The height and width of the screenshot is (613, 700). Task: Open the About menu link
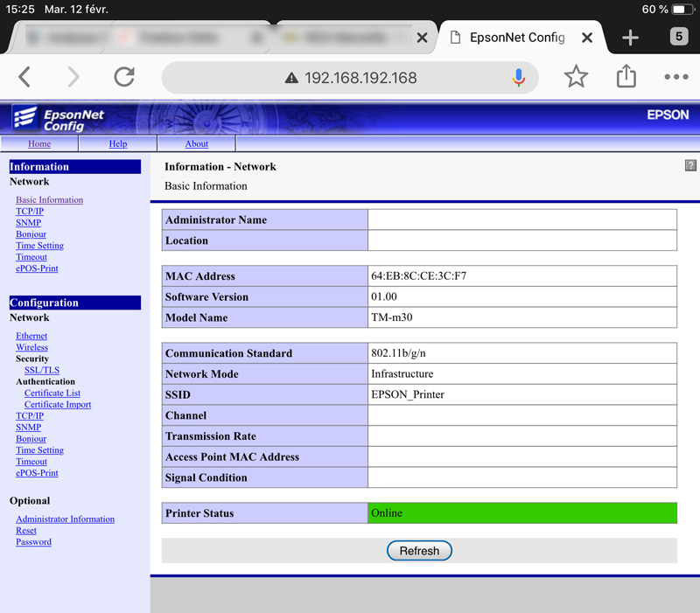(x=196, y=143)
